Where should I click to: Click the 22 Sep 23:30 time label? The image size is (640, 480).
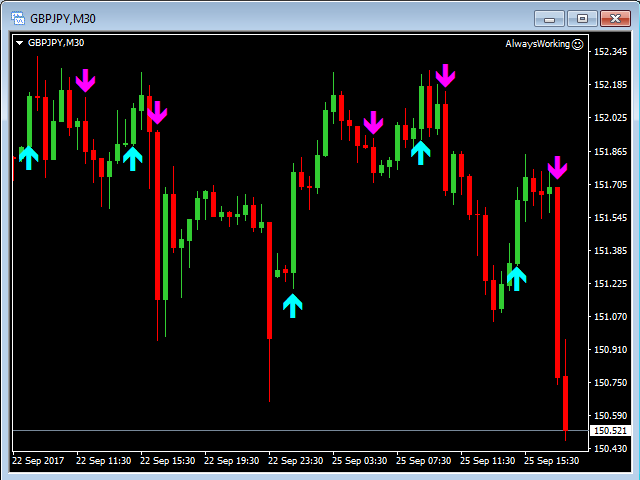296,461
